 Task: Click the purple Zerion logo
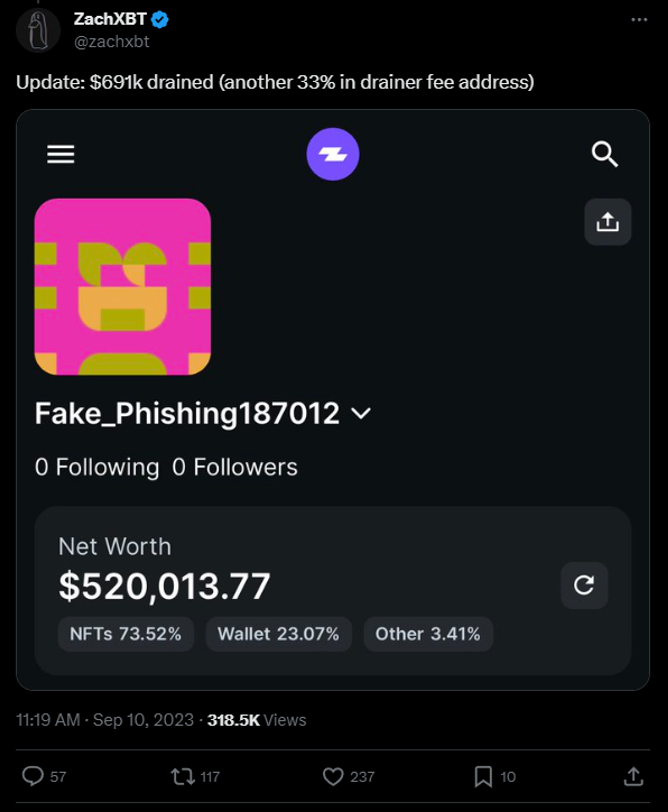333,154
